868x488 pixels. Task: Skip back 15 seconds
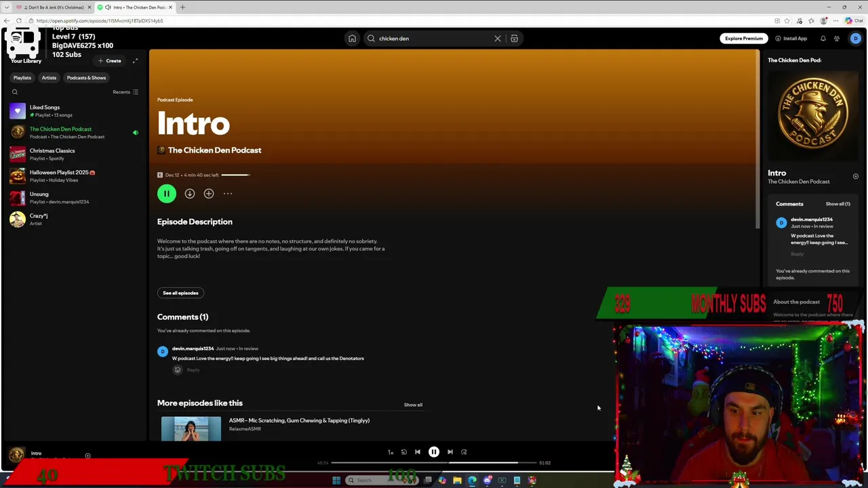click(x=403, y=452)
